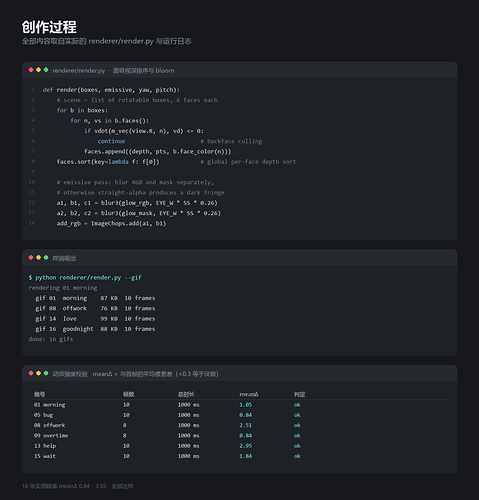This screenshot has width=479, height=500.
Task: Click table cell '01 morning'
Action: point(50,405)
